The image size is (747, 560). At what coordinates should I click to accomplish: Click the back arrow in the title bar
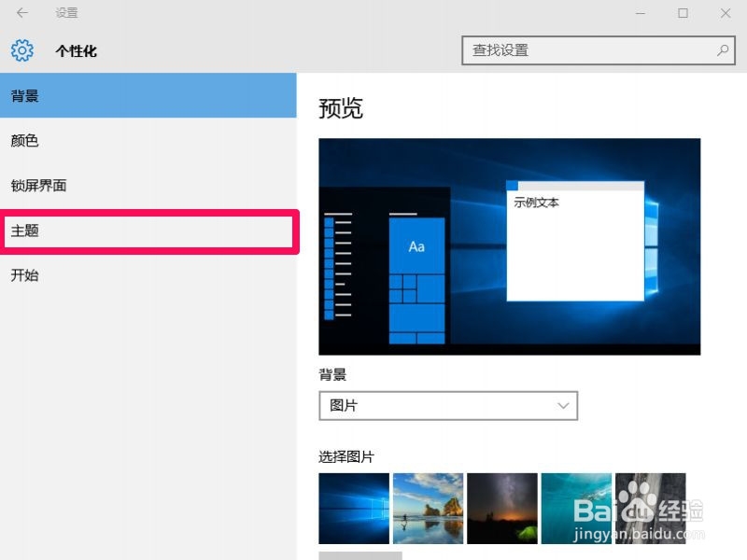(x=21, y=13)
